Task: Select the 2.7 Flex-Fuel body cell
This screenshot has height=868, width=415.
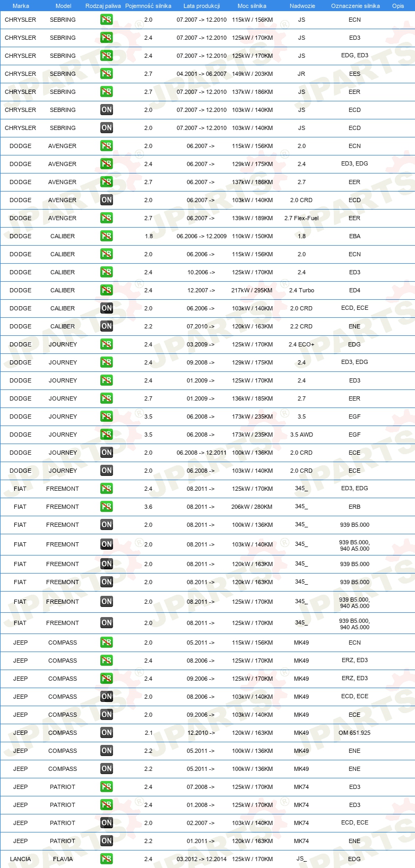Action: pos(301,218)
